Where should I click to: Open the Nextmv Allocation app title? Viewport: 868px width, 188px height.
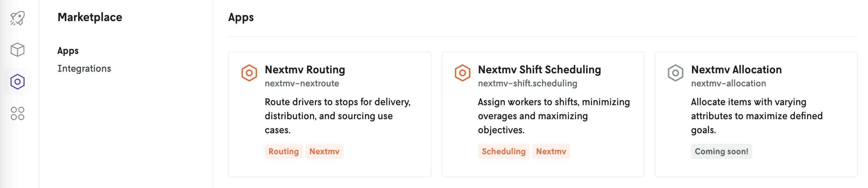[736, 69]
